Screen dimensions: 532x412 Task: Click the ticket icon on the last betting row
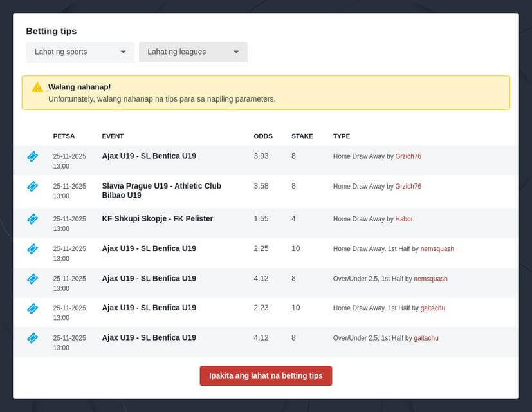[32, 338]
